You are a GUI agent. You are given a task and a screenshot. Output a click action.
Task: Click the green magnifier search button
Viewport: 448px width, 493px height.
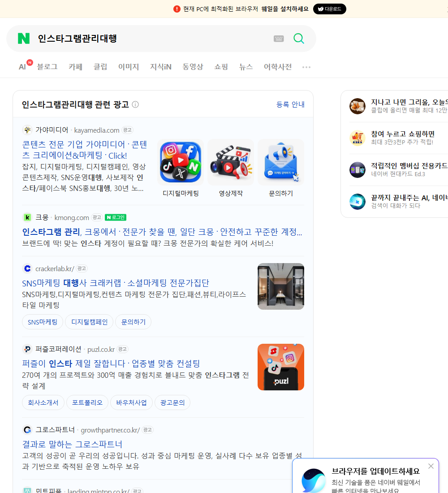pyautogui.click(x=299, y=39)
